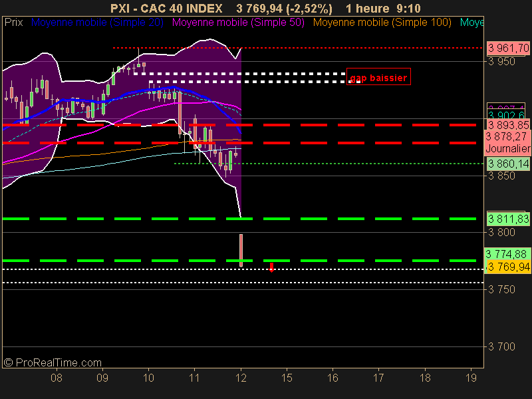
Task: Click date '18' on the time axis
Action: pyautogui.click(x=425, y=378)
